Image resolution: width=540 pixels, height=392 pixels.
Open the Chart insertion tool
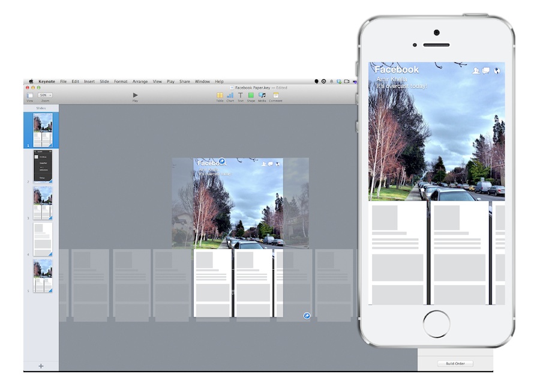230,96
